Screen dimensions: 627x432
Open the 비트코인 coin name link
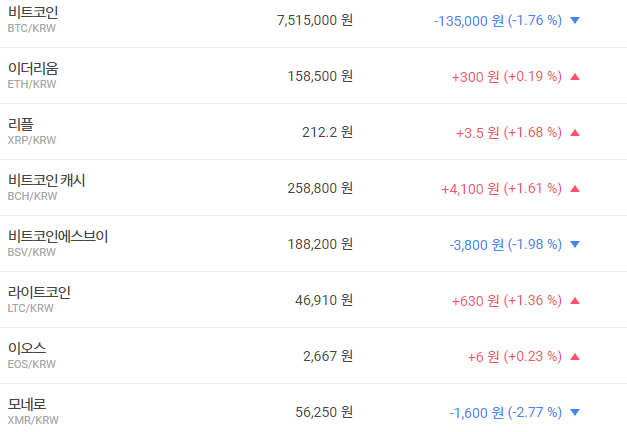tap(33, 12)
